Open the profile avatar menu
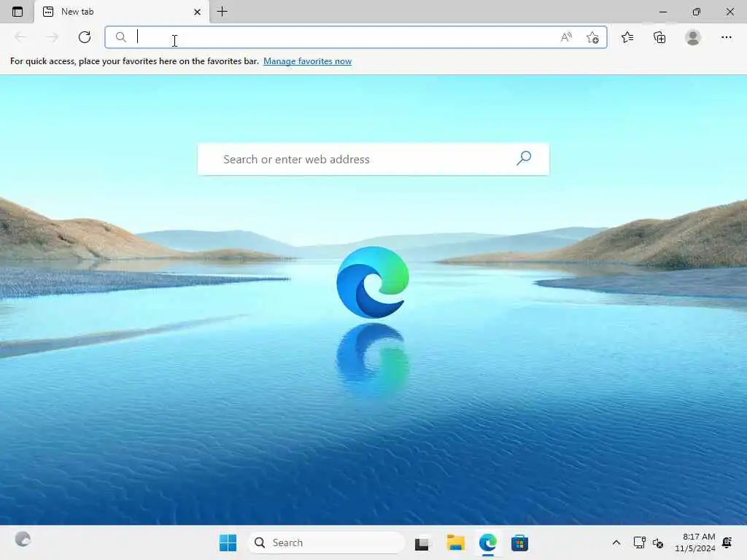 (693, 37)
